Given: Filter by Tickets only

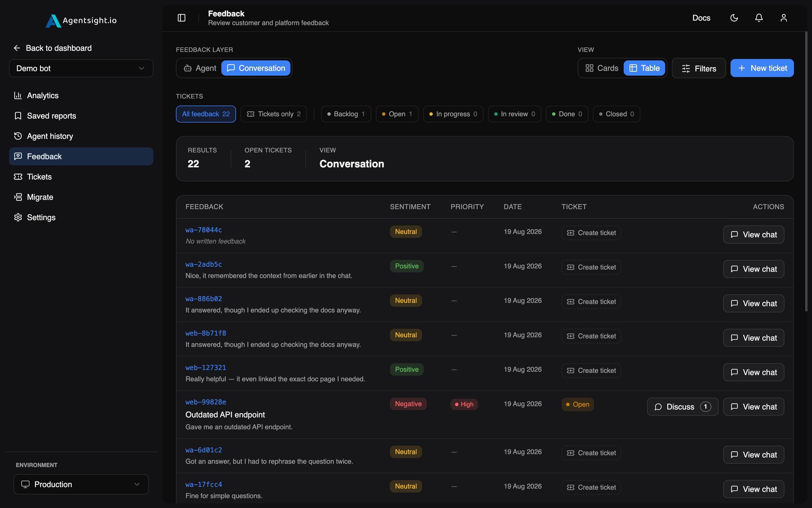Looking at the screenshot, I should [273, 114].
